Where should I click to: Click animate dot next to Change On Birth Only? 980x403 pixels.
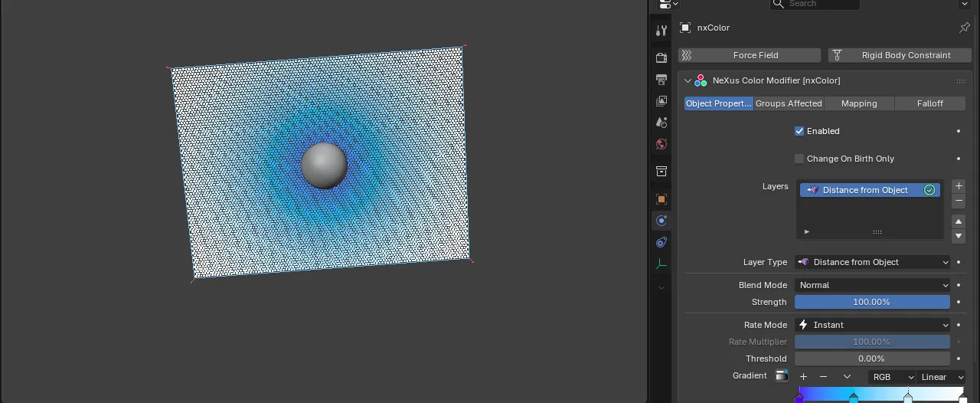959,159
